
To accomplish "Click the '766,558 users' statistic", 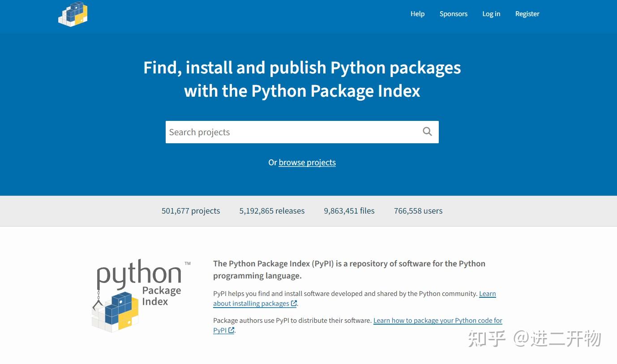I will click(418, 210).
